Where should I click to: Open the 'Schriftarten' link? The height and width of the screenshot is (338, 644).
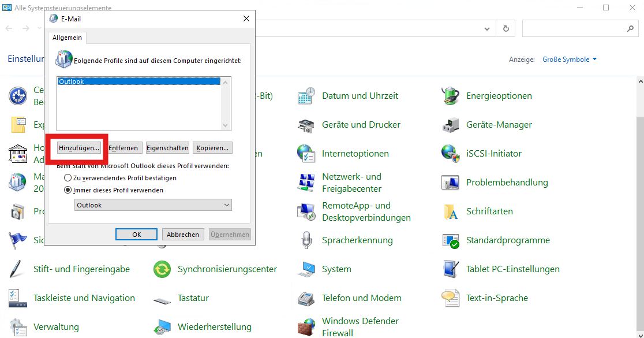[x=489, y=211]
